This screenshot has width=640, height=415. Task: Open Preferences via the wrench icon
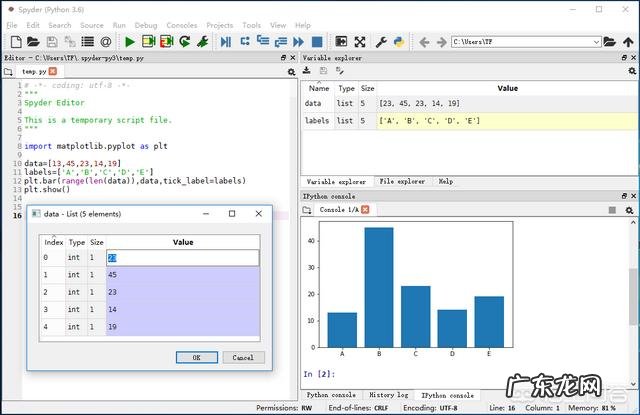tap(381, 42)
